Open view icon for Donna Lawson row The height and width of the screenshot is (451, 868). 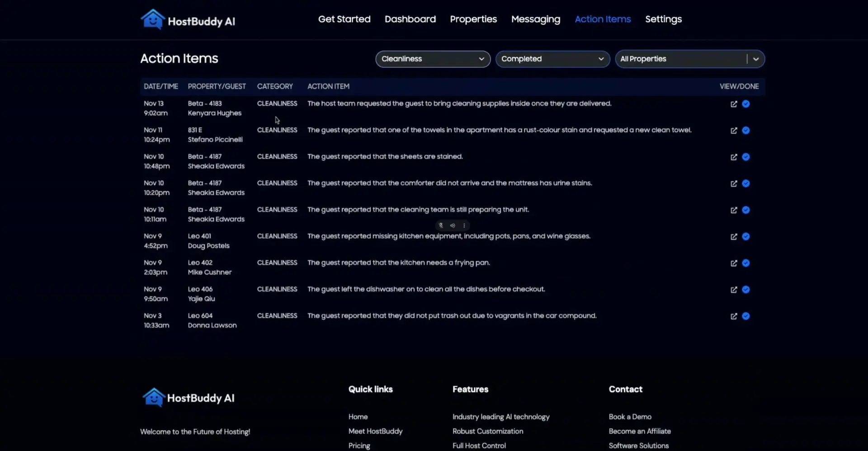click(x=734, y=316)
